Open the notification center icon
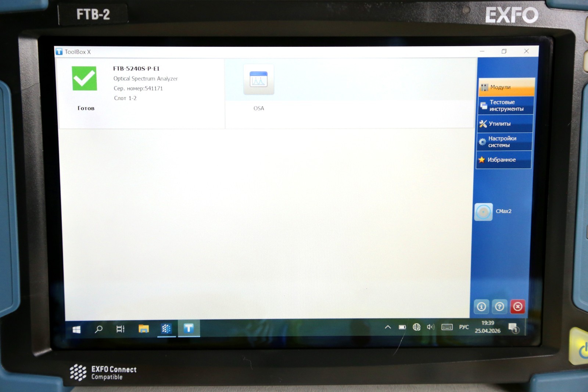Viewport: 588px width, 392px height. pos(513,327)
